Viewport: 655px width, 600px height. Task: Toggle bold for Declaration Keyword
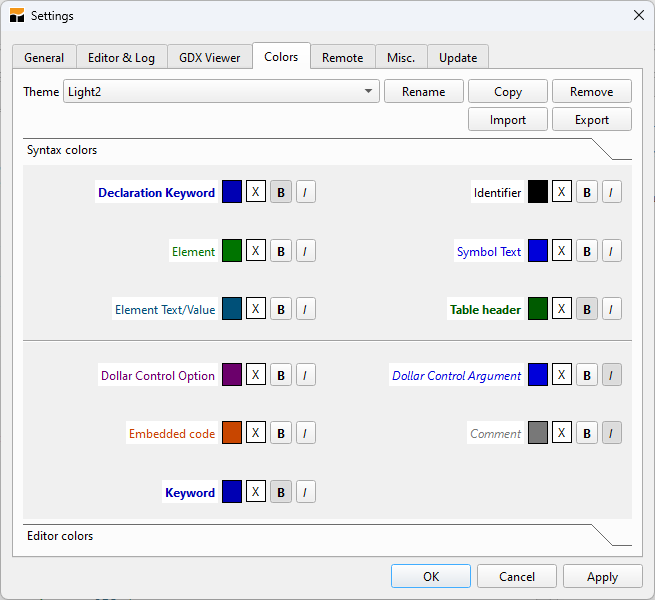point(281,192)
